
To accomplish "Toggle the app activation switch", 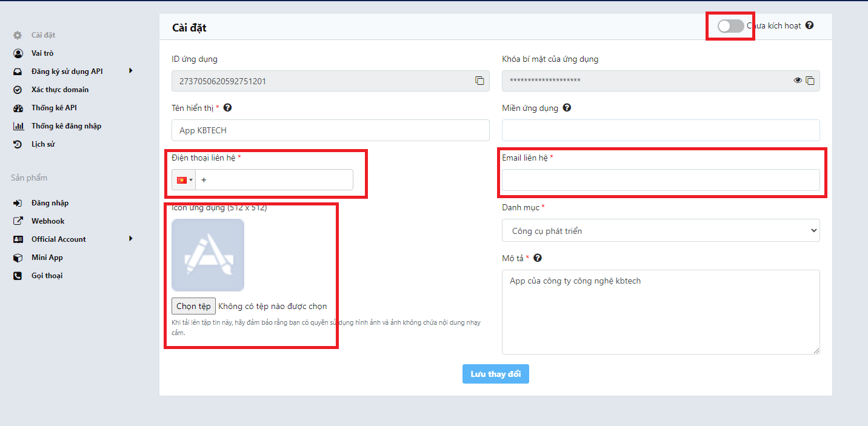I will tap(730, 26).
